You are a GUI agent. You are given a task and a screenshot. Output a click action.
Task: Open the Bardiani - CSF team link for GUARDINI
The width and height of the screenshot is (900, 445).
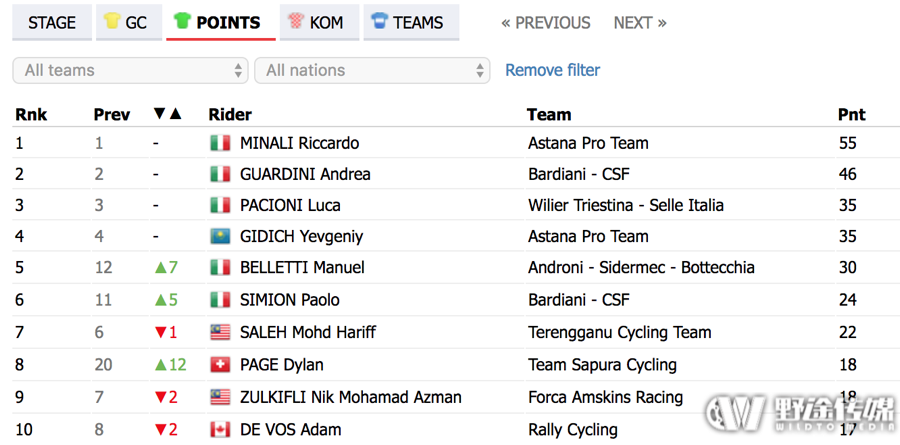click(x=579, y=174)
